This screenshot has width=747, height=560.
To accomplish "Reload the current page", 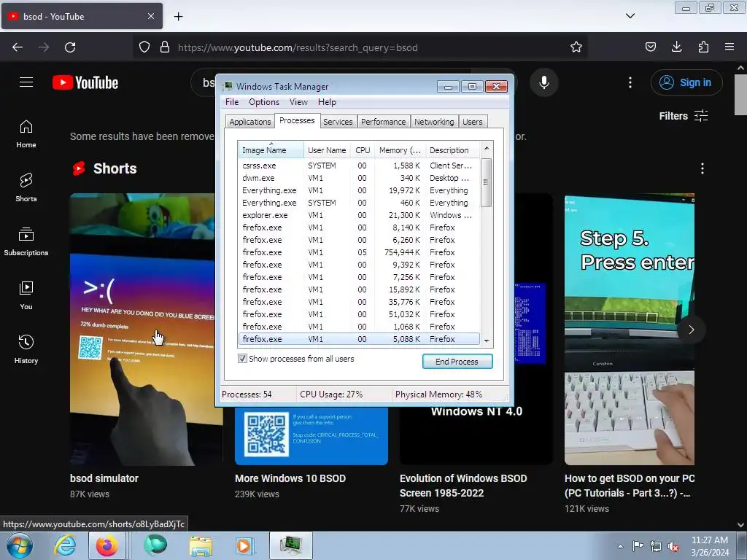I will 70,47.
